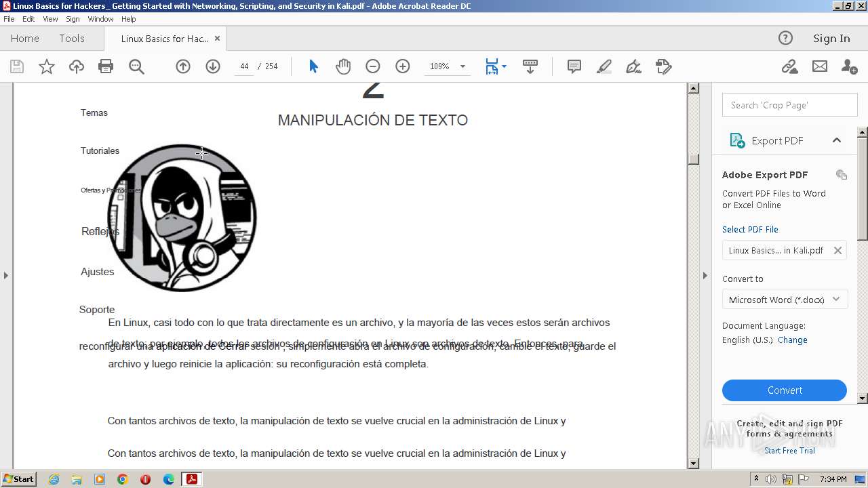Open the stamp/more tools icon
Viewport: 868px width, 488px height.
(x=663, y=66)
